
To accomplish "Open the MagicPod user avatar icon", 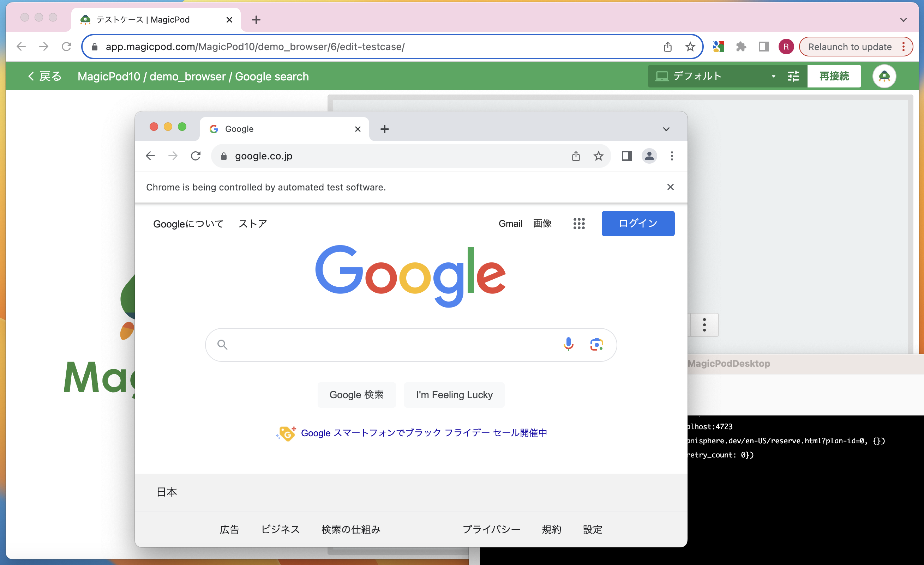I will [x=884, y=76].
